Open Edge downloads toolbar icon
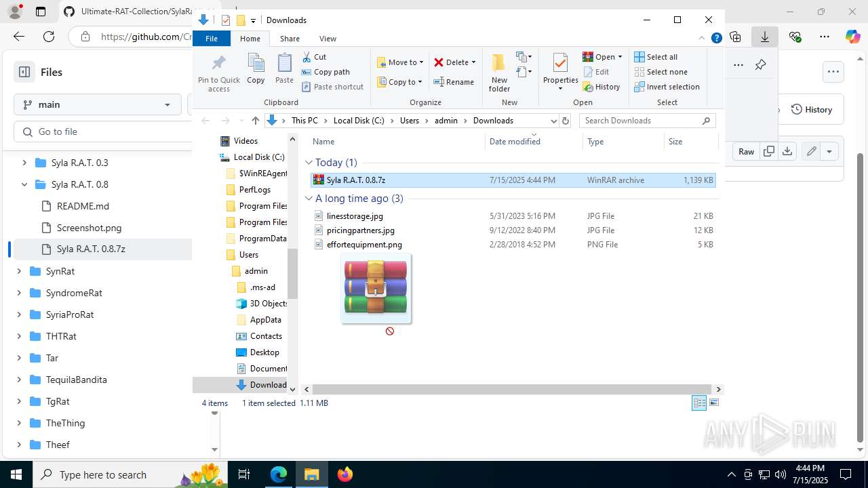This screenshot has width=868, height=488. 764,37
